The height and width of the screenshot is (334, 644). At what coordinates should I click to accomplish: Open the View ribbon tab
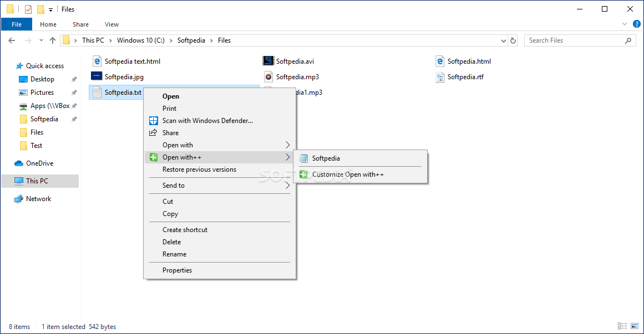tap(111, 24)
